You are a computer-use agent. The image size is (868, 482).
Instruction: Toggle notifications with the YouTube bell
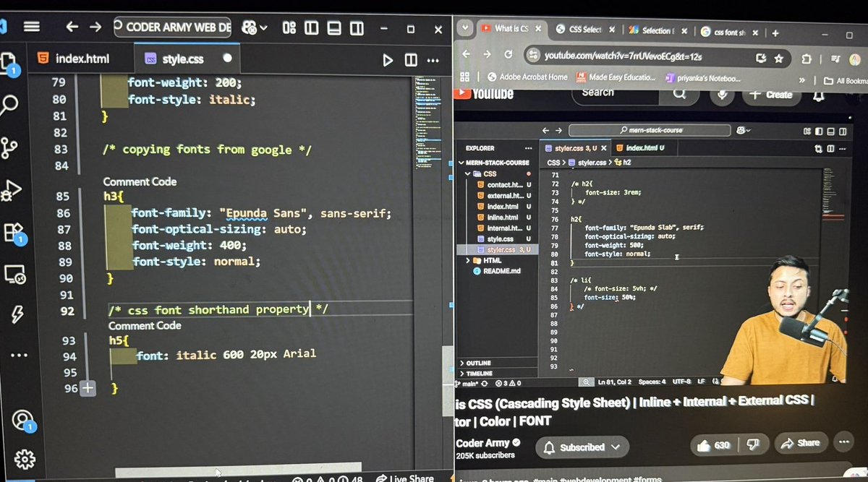pos(820,95)
